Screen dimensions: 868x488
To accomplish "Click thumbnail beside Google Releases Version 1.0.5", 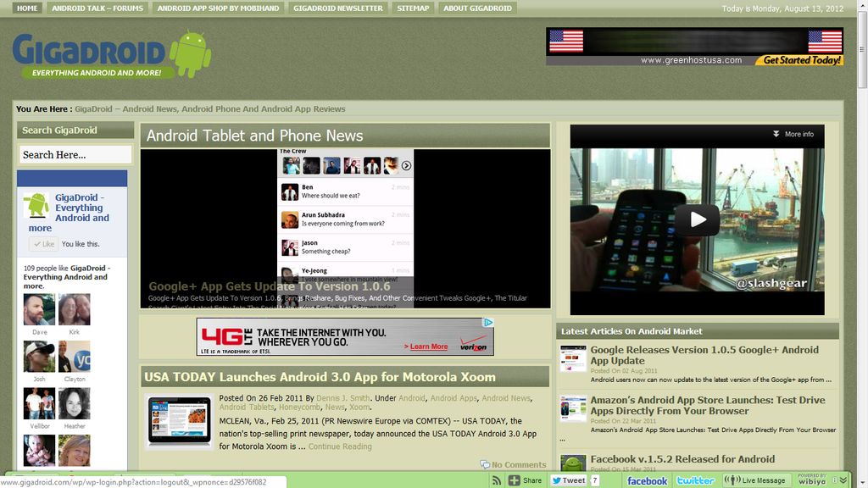I will coord(573,358).
